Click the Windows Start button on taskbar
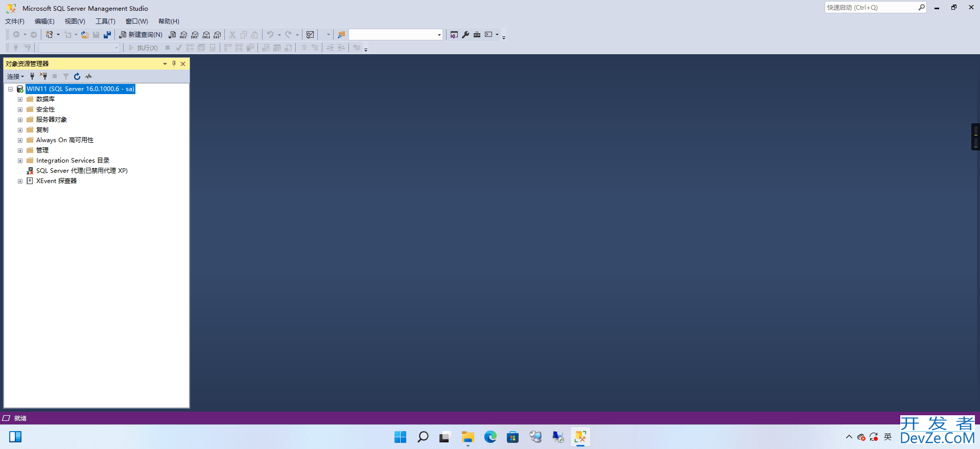The height and width of the screenshot is (449, 980). (401, 437)
